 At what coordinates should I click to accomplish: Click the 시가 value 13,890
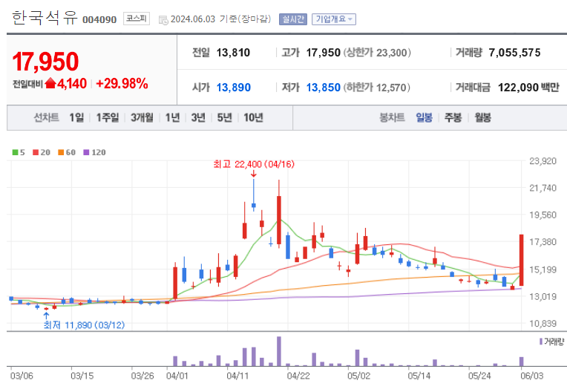234,88
